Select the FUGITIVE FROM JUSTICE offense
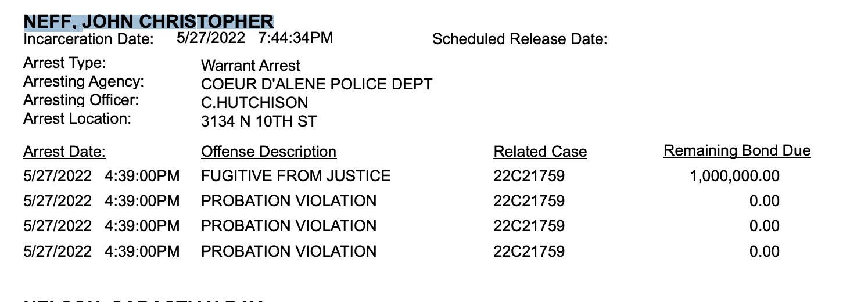 point(296,175)
